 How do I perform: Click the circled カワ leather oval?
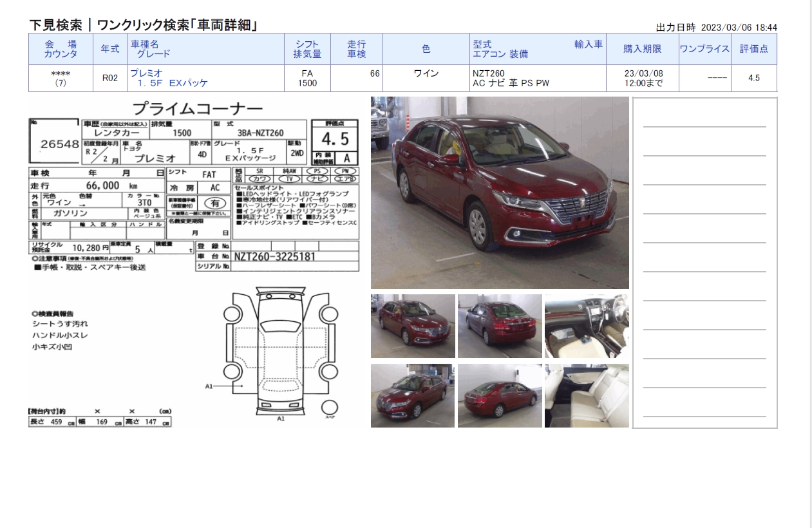pos(259,179)
